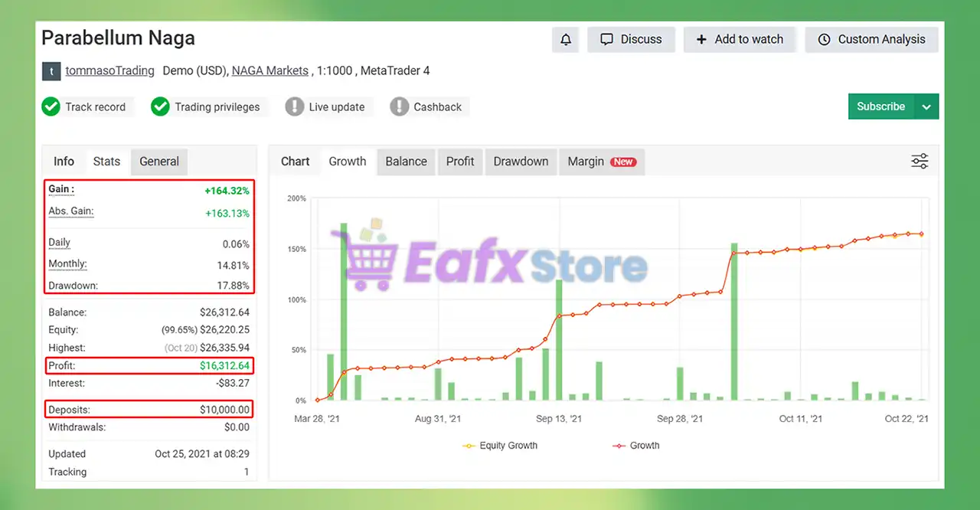Click the Deposits value $10,000.00

(224, 410)
